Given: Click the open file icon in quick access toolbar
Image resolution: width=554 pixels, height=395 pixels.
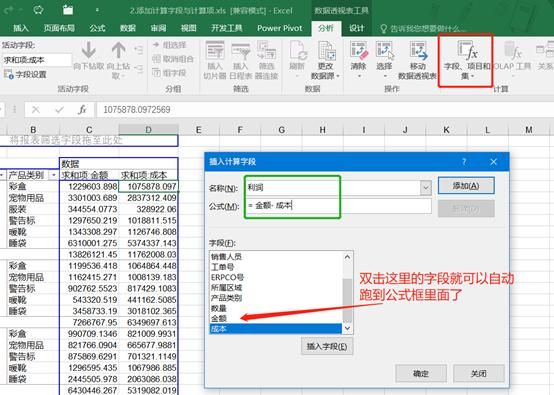Looking at the screenshot, I should 68,10.
